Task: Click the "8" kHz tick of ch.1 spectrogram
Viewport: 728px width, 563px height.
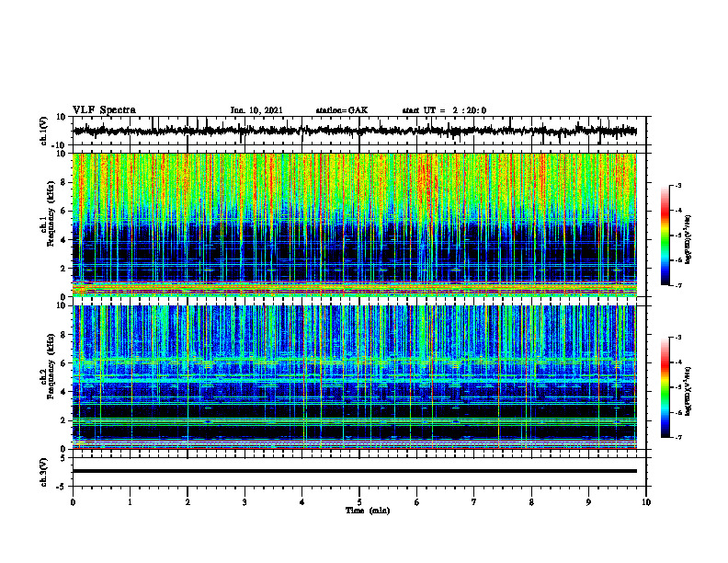Action: 63,182
